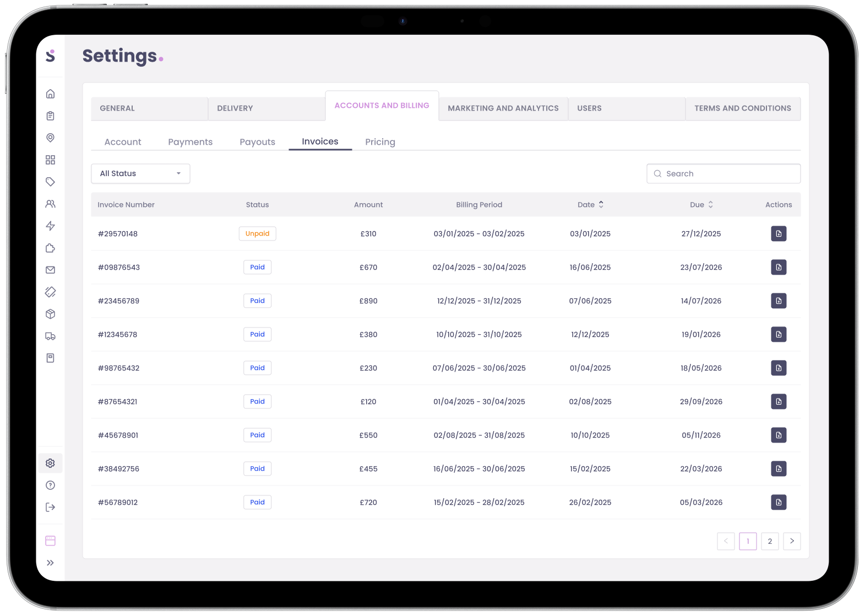This screenshot has width=865, height=616.
Task: Switch to the Users tab
Action: click(627, 108)
